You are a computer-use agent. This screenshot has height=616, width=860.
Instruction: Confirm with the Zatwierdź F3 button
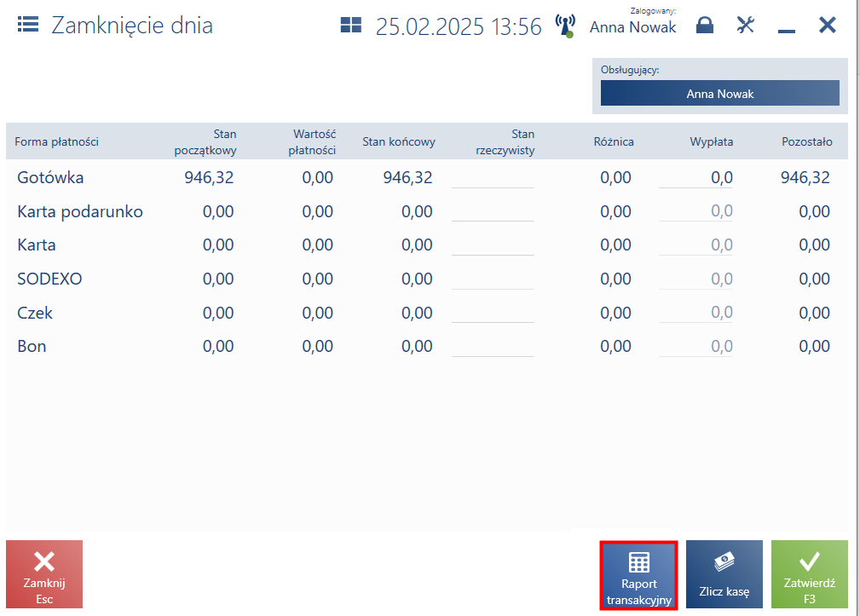[810, 574]
